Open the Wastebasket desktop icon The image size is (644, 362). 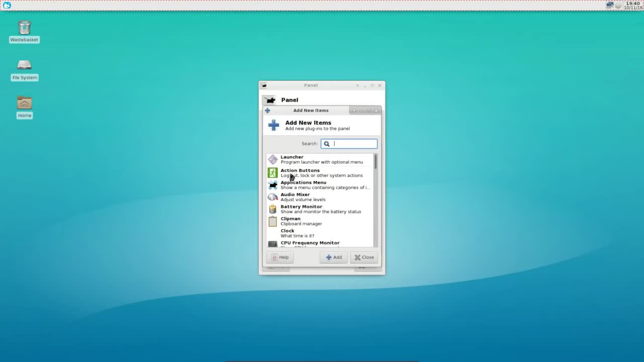tap(24, 27)
